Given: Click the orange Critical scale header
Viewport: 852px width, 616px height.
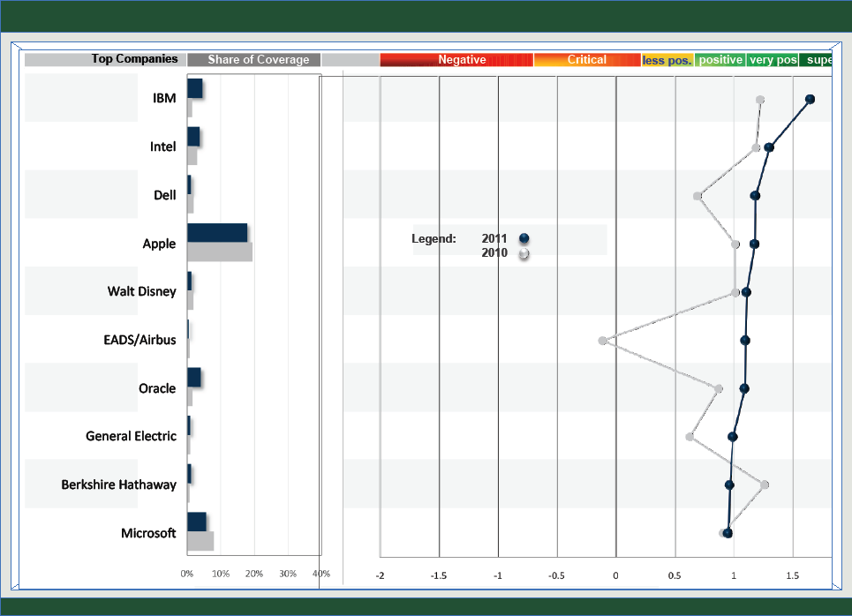Looking at the screenshot, I should click(x=587, y=60).
